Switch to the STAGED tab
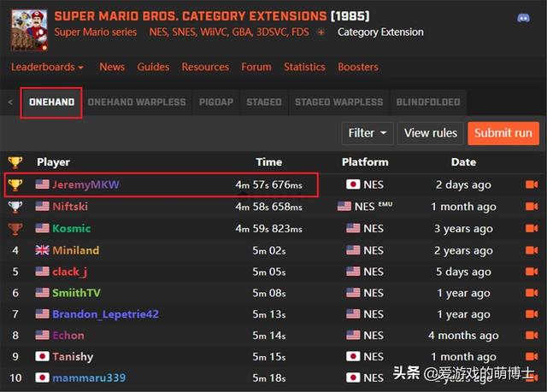Image resolution: width=547 pixels, height=392 pixels. tap(264, 102)
